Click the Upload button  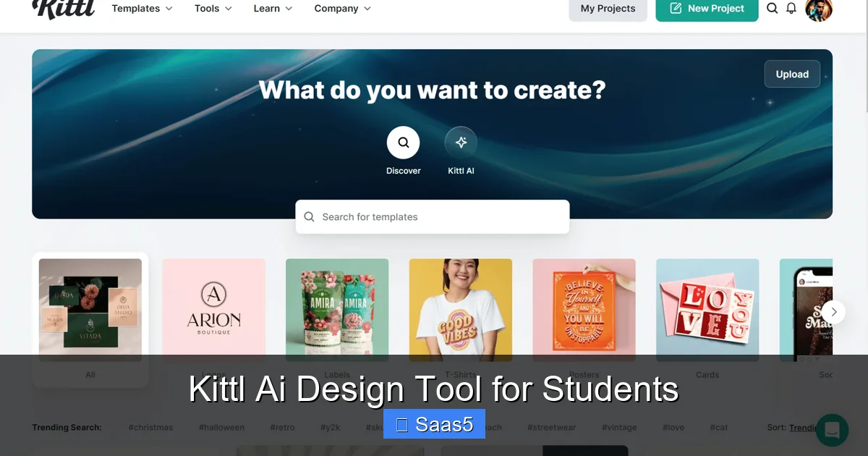tap(792, 74)
